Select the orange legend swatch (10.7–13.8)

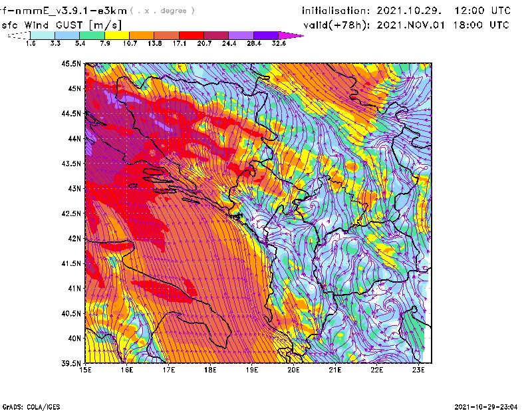pyautogui.click(x=142, y=35)
